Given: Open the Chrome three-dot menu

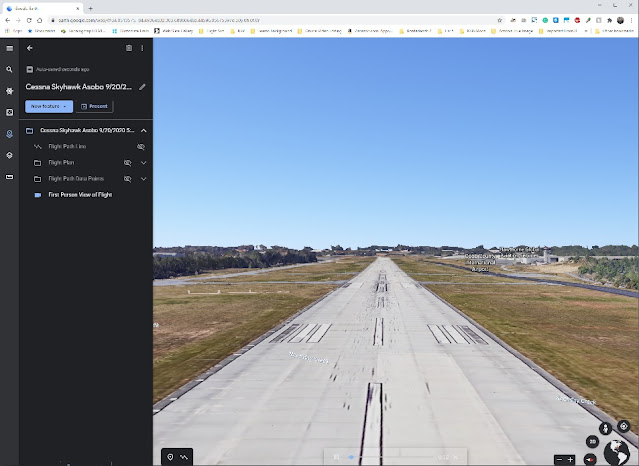Looking at the screenshot, I should (x=632, y=20).
